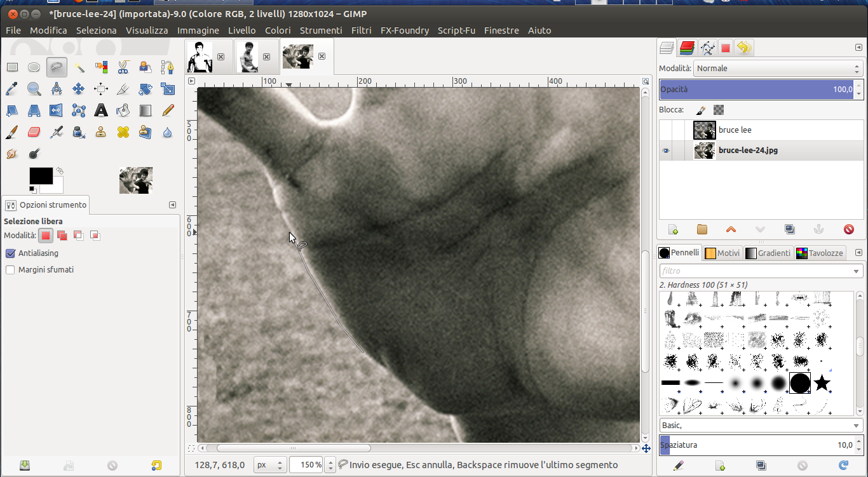Create a new layer button
Image resolution: width=868 pixels, height=477 pixels.
pos(673,229)
